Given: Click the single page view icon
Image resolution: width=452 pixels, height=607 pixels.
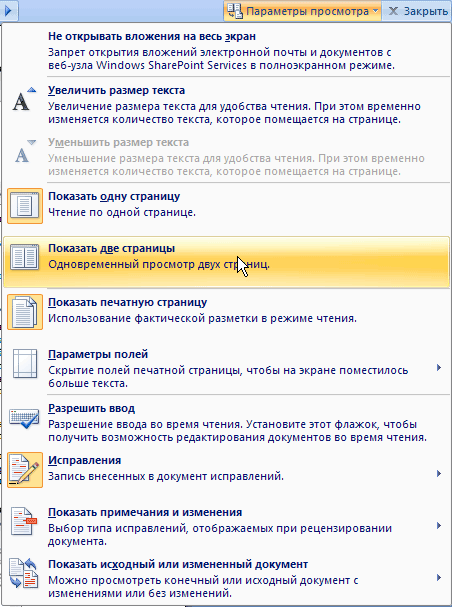Looking at the screenshot, I should tap(25, 206).
